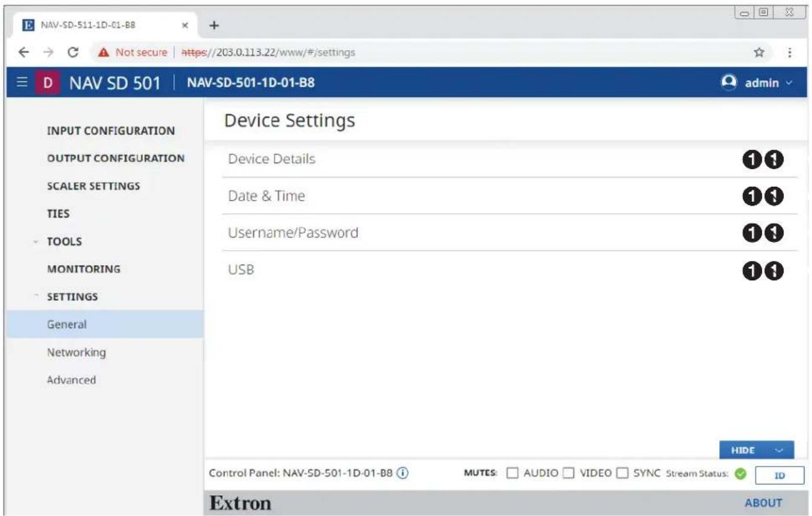Open the TIES page
Image resolution: width=812 pixels, height=516 pixels.
pos(58,214)
